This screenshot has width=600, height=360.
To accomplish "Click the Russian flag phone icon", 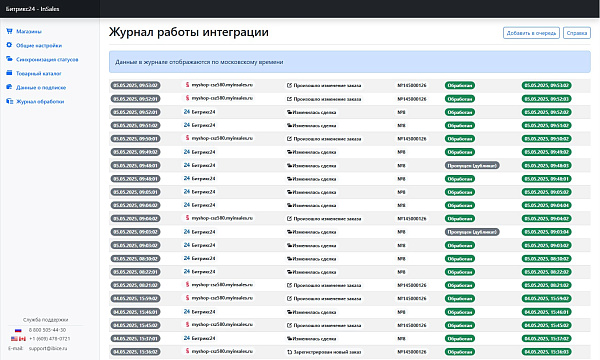I will tap(18, 330).
